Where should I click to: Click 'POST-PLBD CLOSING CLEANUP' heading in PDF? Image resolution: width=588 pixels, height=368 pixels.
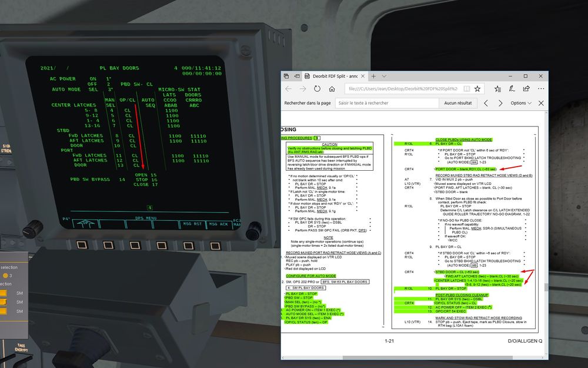(462, 295)
